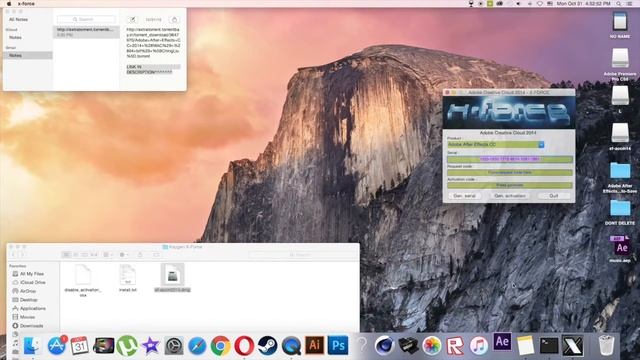Open iTunes from the Dock
The image size is (640, 360).
478,346
